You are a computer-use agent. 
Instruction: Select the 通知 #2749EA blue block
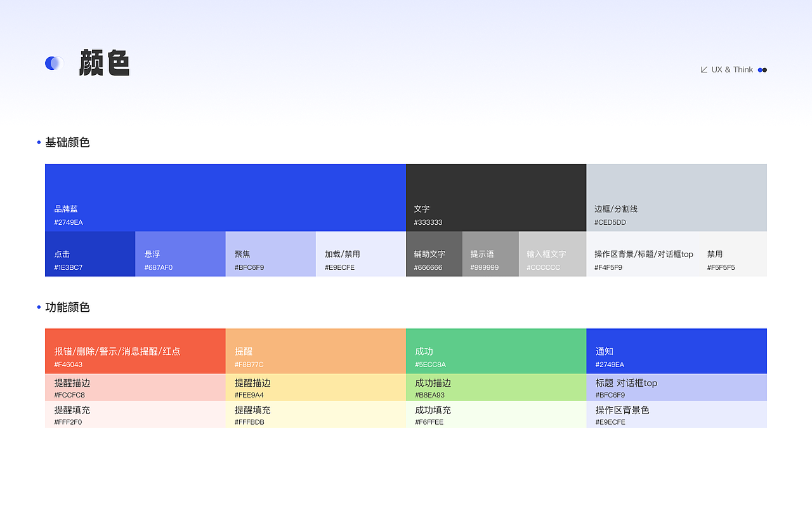coord(676,351)
